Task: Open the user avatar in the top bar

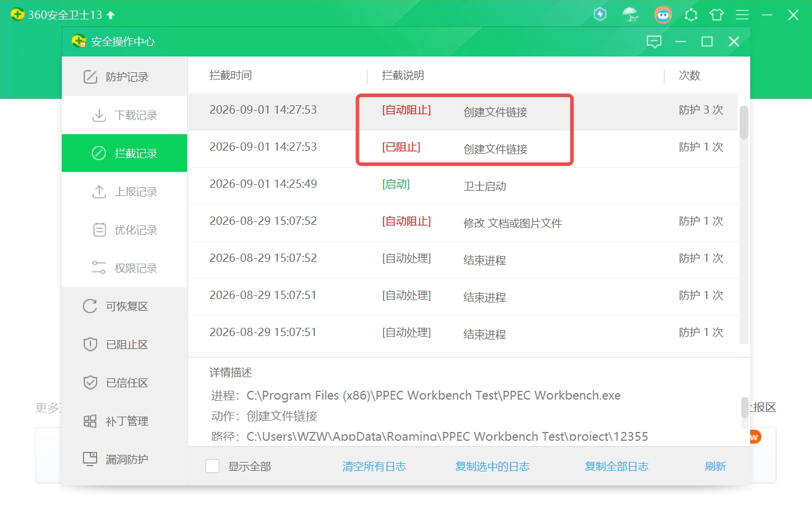Action: [663, 15]
